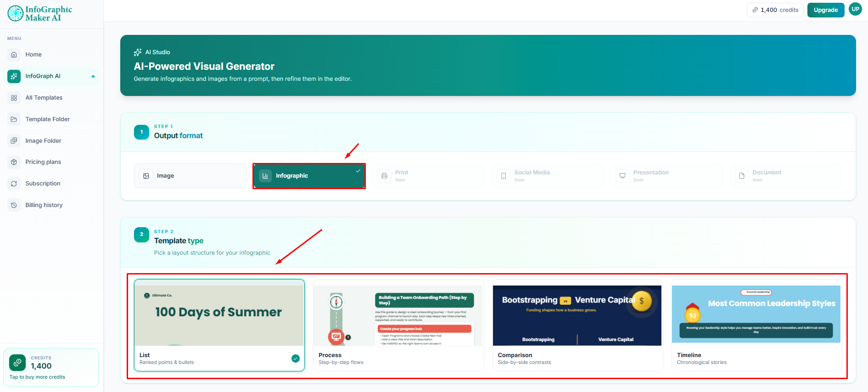868x392 pixels.
Task: Choose the Social Media output format
Action: 547,176
